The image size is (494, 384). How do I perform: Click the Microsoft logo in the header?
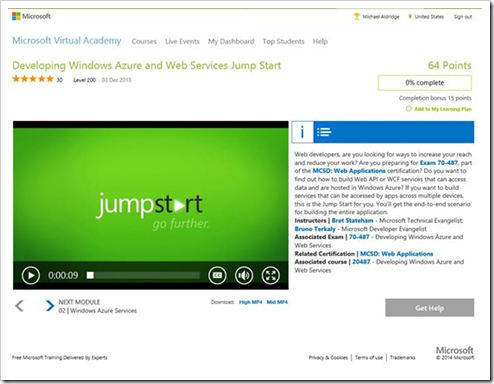[x=31, y=16]
